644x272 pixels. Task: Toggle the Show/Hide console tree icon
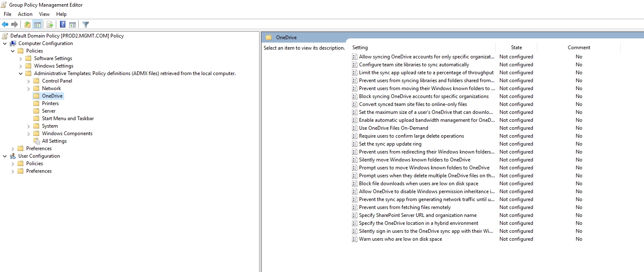37,24
